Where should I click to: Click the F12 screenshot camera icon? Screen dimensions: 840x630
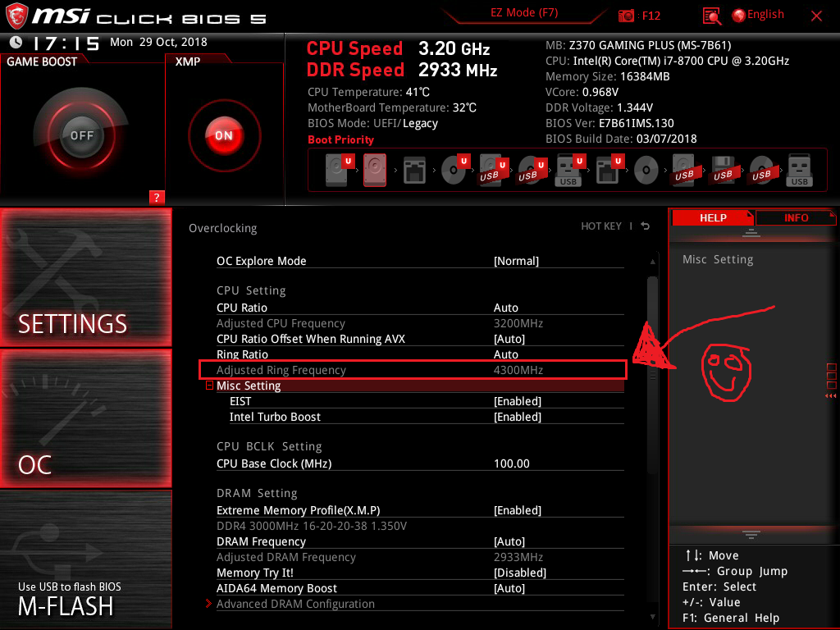click(x=626, y=16)
